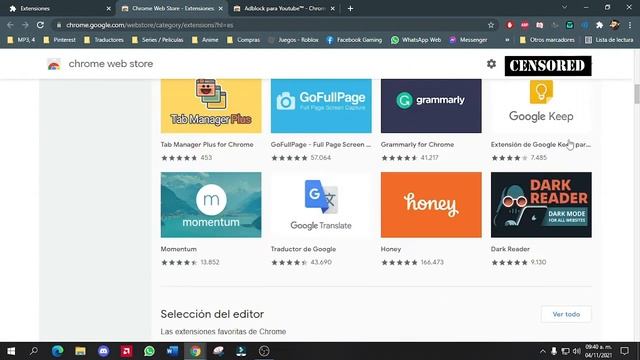Viewport: 640px width, 360px height.
Task: Open Anime bookmark folder
Action: 205,40
